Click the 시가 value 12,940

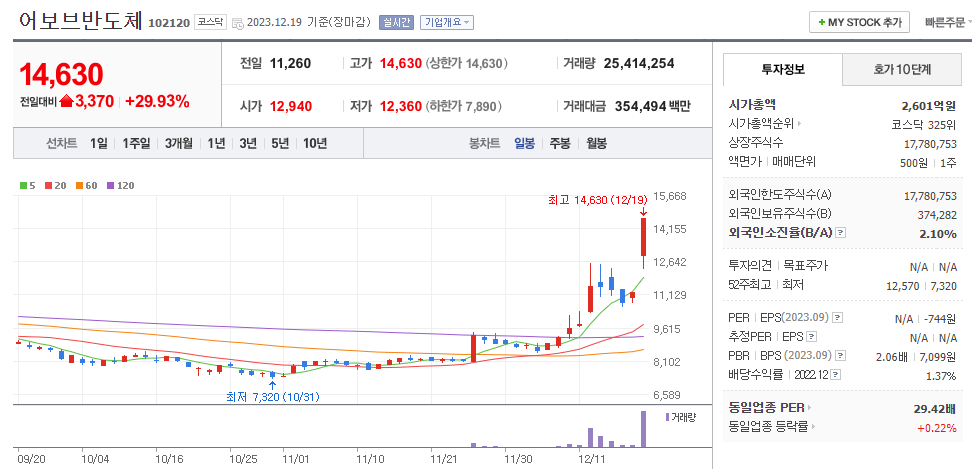[x=291, y=106]
